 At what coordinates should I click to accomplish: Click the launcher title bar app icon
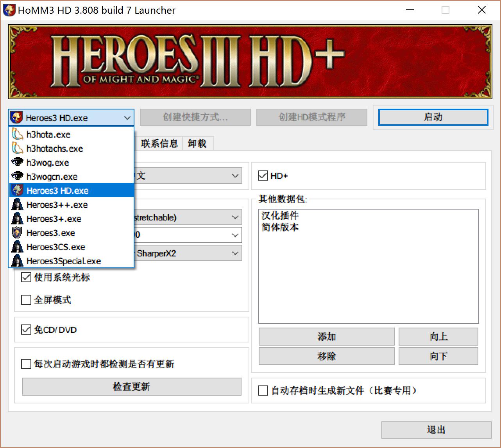[9, 10]
